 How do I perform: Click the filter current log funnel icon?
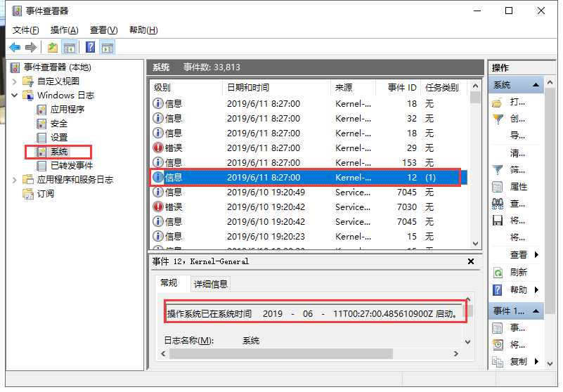tap(498, 170)
